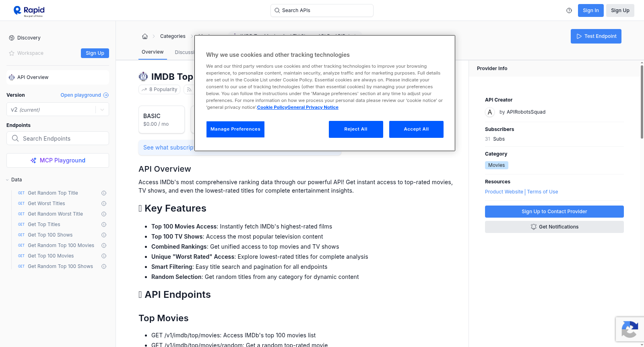Click the Movies category tag
The height and width of the screenshot is (347, 644).
click(497, 165)
